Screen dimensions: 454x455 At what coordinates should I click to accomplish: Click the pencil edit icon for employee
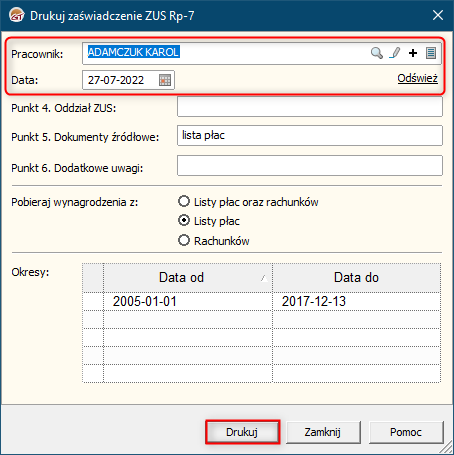point(395,53)
